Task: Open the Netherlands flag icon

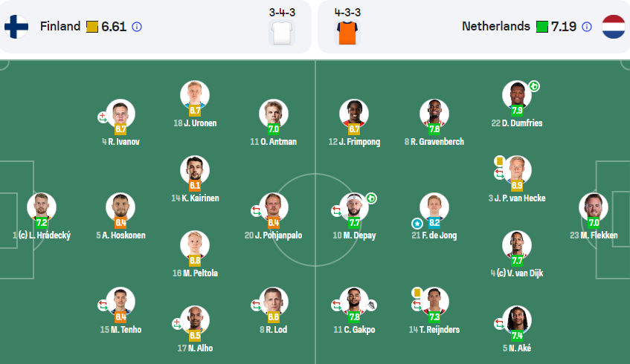Action: pos(614,27)
